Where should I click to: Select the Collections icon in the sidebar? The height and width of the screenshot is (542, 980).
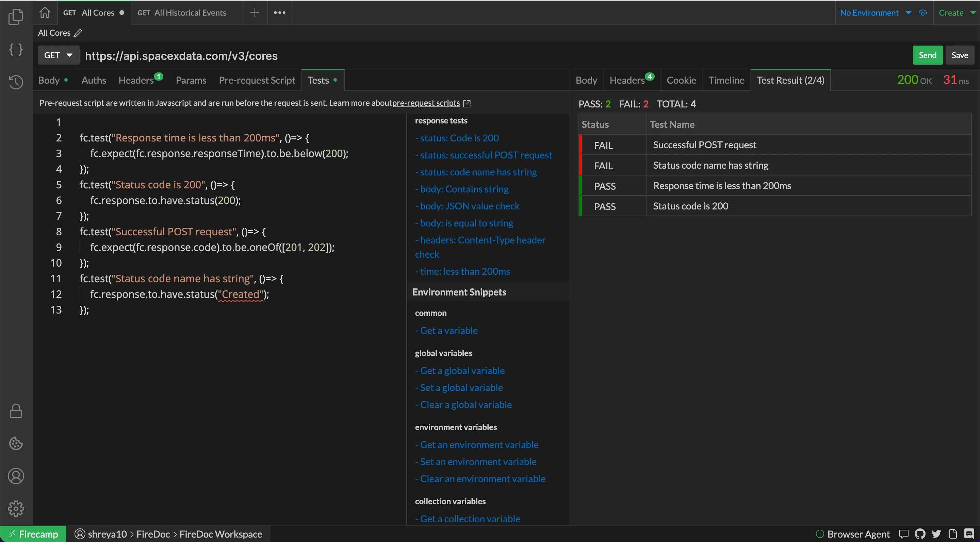coord(16,17)
